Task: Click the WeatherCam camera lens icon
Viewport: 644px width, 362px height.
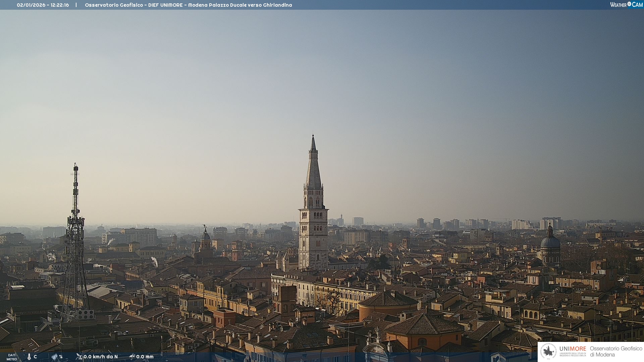Action: click(x=629, y=4)
